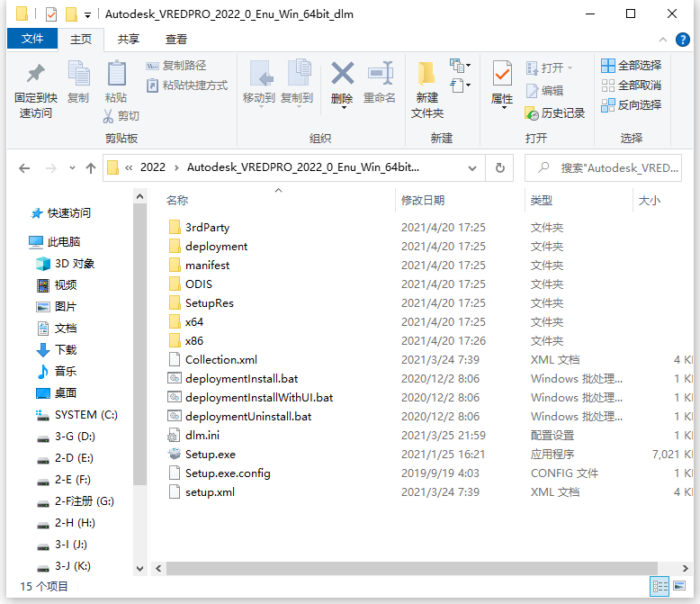Select the x86 folder icon
Image resolution: width=700 pixels, height=604 pixels.
(x=175, y=340)
